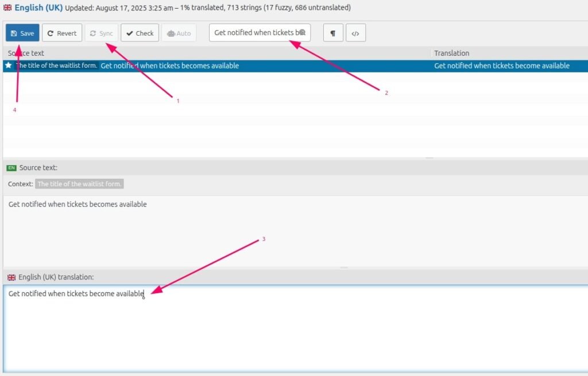Viewport: 588px width, 376px height.
Task: Click the Auto translate robot button
Action: 179,33
